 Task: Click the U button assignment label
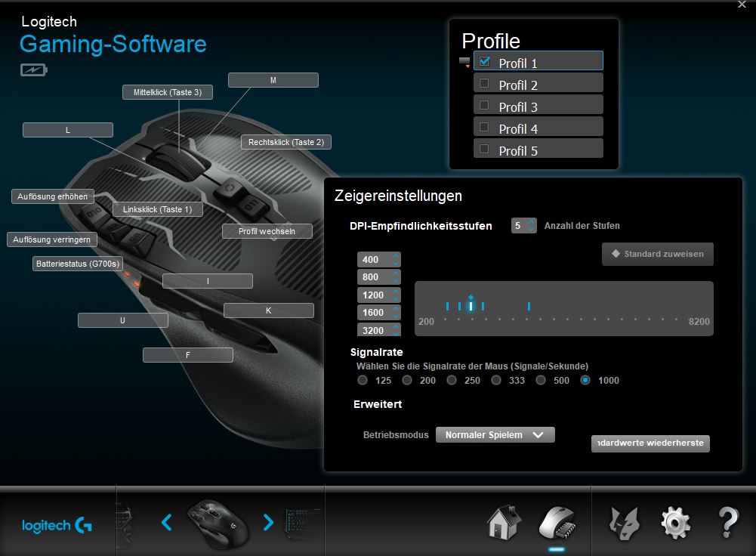tap(123, 320)
